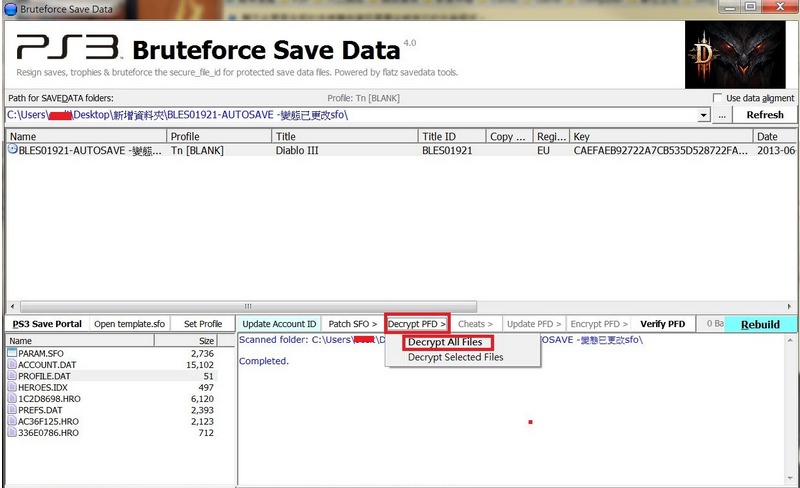Enable the Use data alignment checkbox
This screenshot has height=488, width=800.
coord(717,98)
